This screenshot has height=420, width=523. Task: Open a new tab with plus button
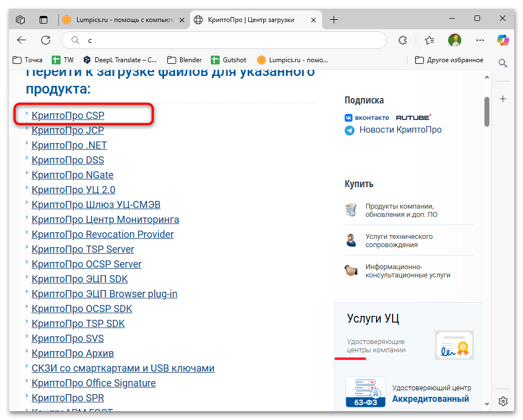[x=334, y=20]
